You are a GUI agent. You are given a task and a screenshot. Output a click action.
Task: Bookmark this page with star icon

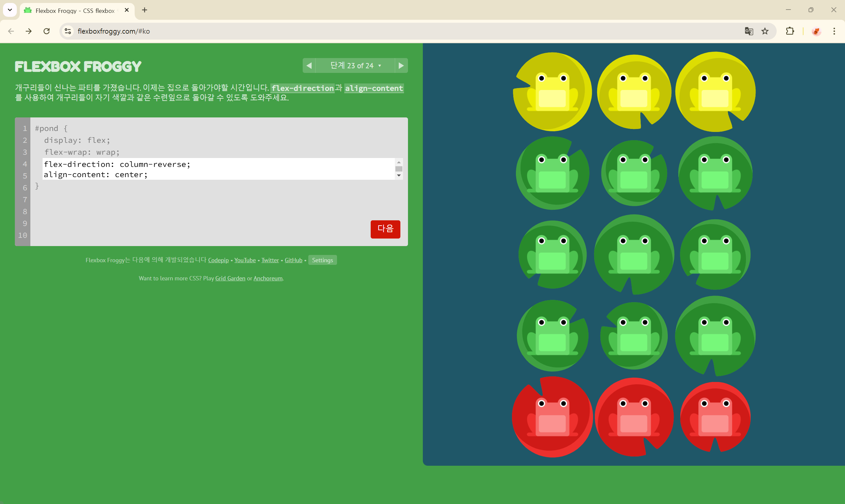click(765, 31)
